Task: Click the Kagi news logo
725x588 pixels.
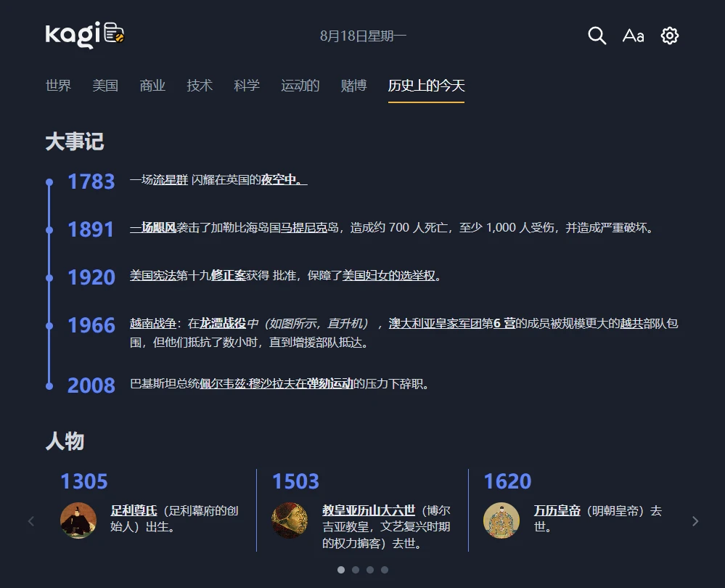Action: pyautogui.click(x=85, y=35)
